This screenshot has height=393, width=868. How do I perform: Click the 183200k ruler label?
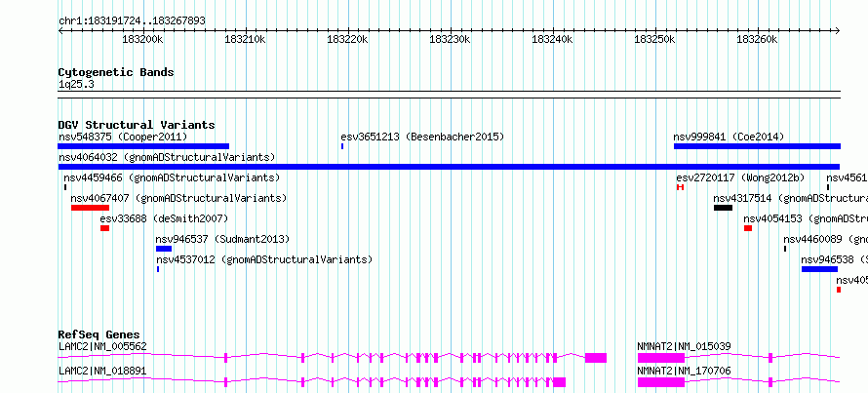pyautogui.click(x=142, y=39)
